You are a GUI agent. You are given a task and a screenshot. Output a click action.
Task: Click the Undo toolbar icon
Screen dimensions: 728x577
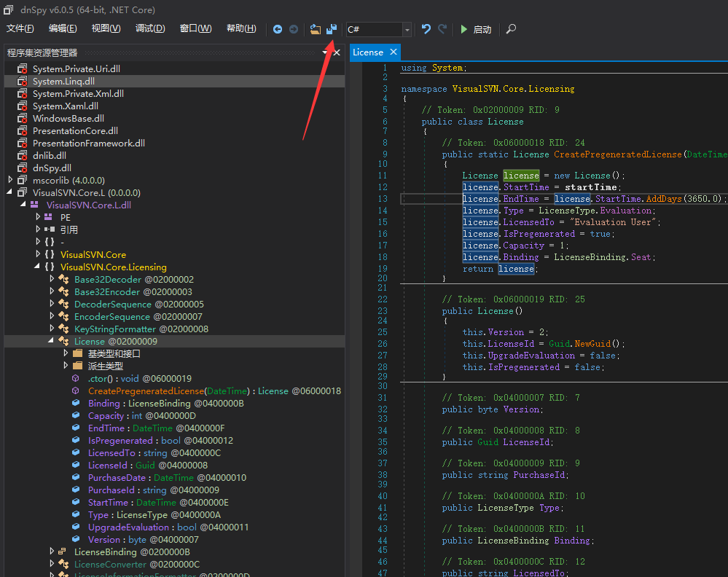[426, 29]
